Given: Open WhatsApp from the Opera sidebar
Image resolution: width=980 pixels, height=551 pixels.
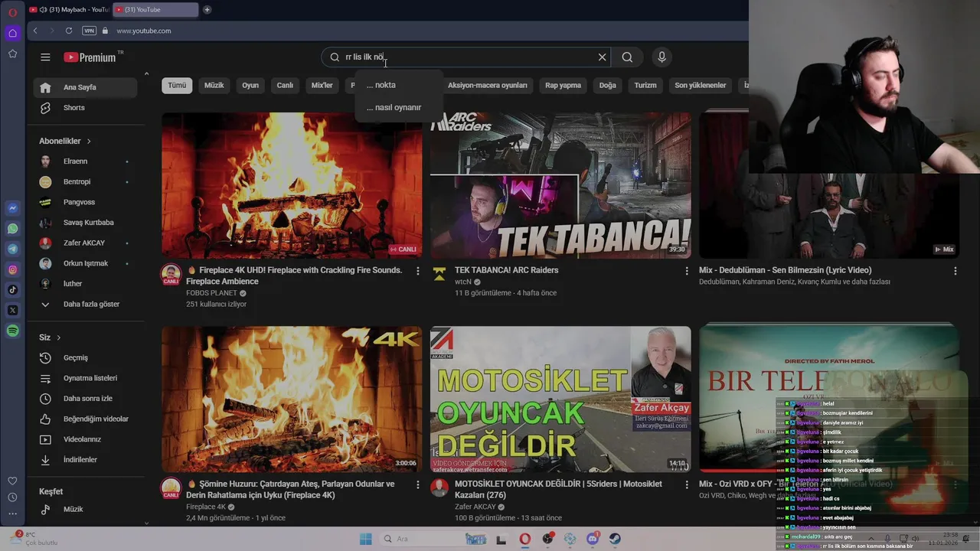Looking at the screenshot, I should tap(13, 229).
